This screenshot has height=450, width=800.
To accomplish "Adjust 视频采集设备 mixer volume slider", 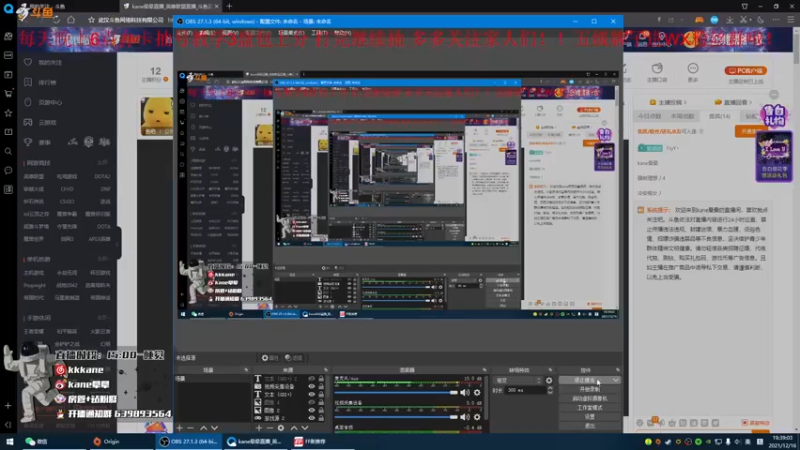I will click(396, 417).
